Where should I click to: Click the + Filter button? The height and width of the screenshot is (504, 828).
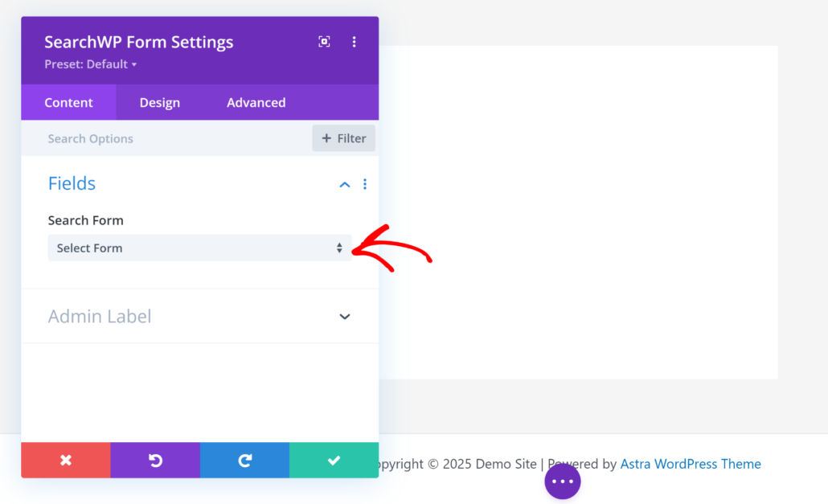point(344,138)
